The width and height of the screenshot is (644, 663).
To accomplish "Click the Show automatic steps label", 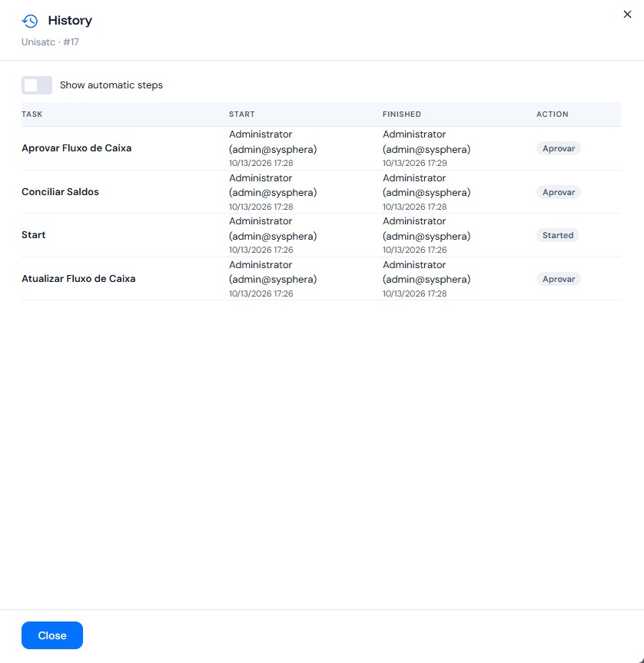I will coord(111,85).
